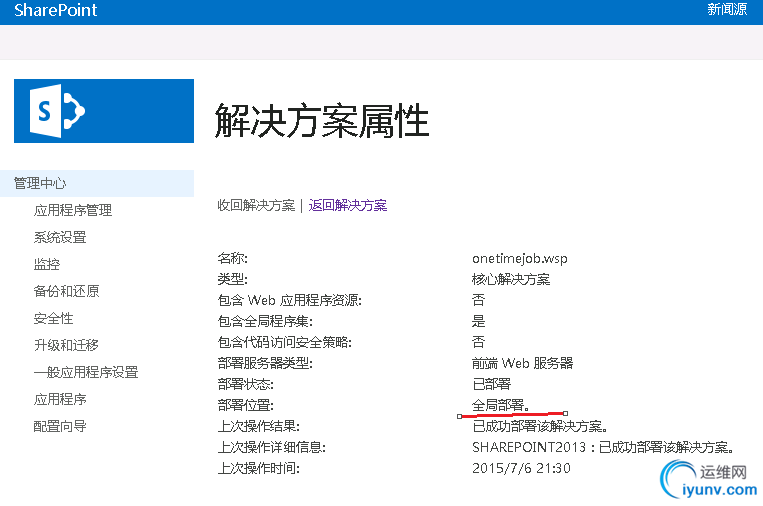Click the 部署状态: label
The image size is (763, 506).
(x=246, y=384)
